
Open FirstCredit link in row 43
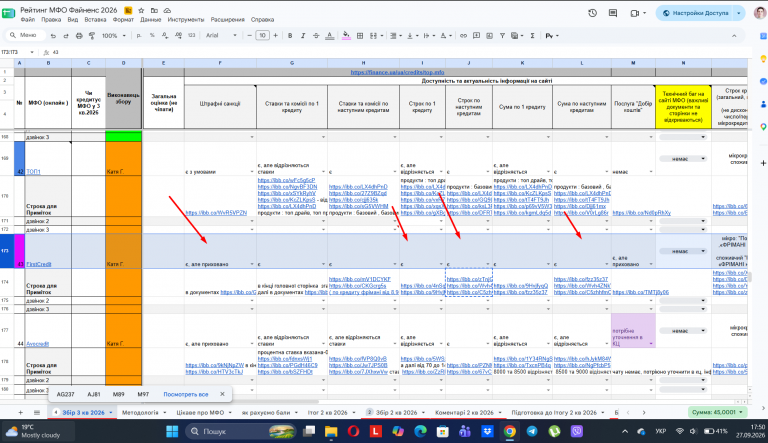click(39, 265)
